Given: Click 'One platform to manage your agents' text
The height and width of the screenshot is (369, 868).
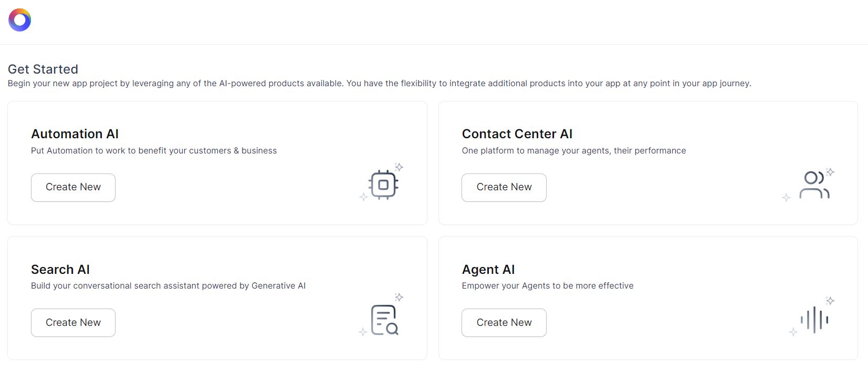Looking at the screenshot, I should pyautogui.click(x=573, y=151).
